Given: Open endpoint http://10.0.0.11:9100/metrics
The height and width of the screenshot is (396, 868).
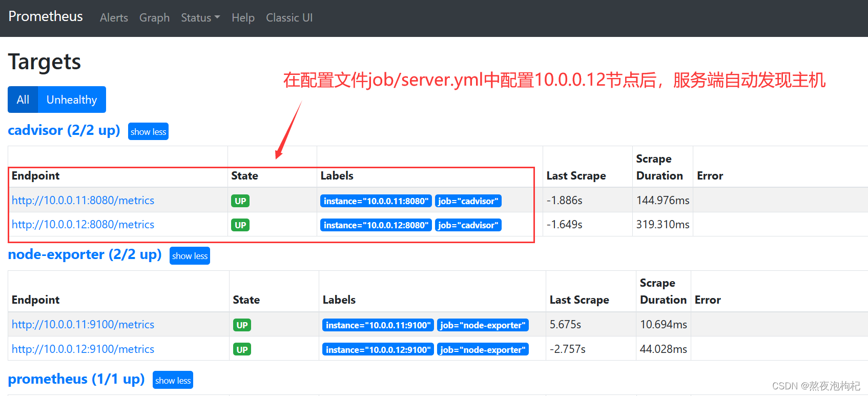Looking at the screenshot, I should point(83,325).
